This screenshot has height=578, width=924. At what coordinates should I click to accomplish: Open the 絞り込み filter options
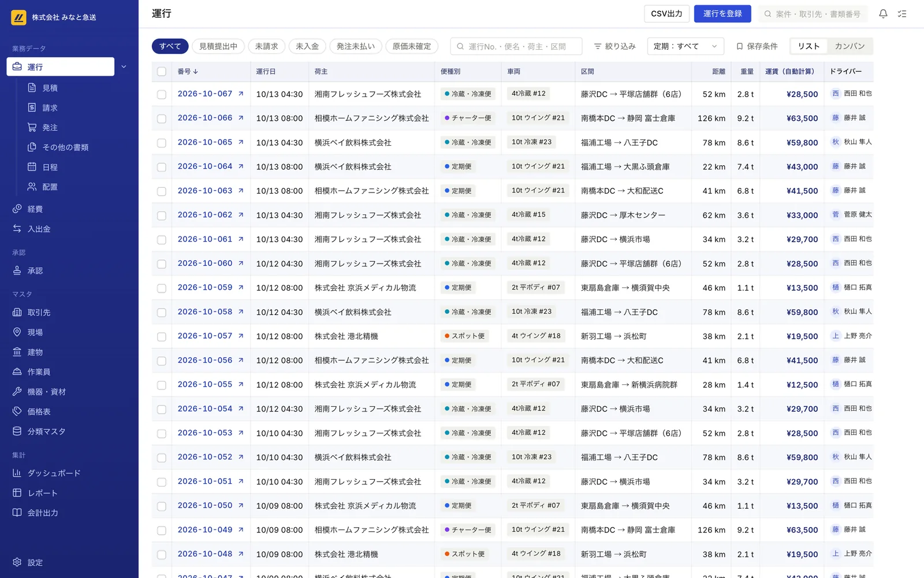pos(614,46)
